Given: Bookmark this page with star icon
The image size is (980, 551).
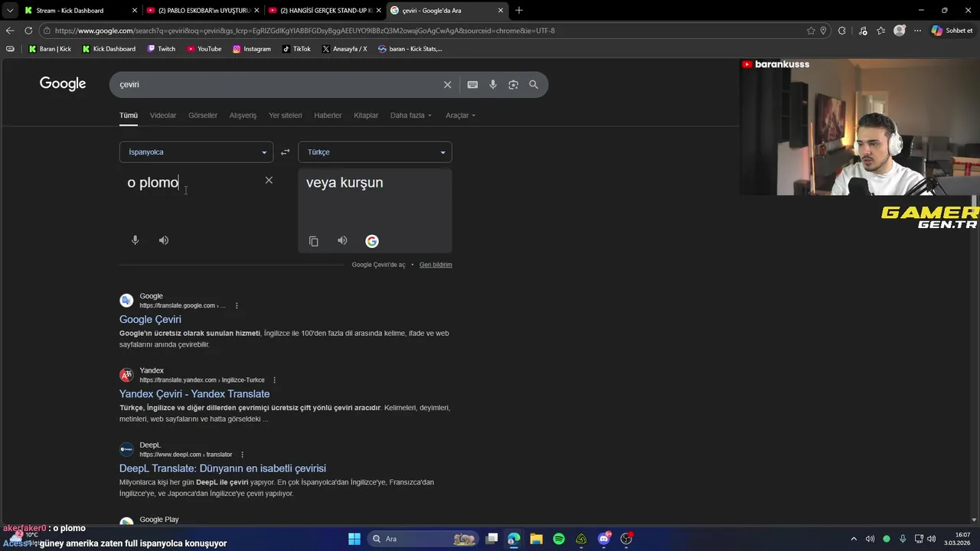Looking at the screenshot, I should click(811, 31).
